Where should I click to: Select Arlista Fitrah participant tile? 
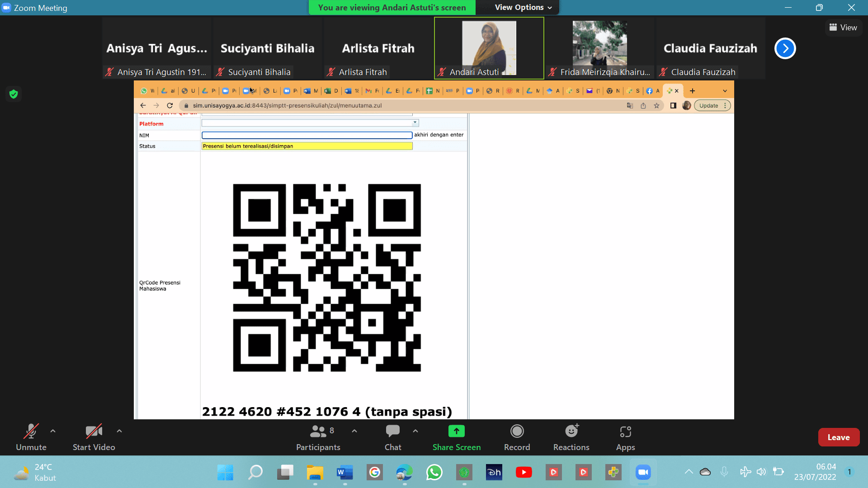[378, 48]
